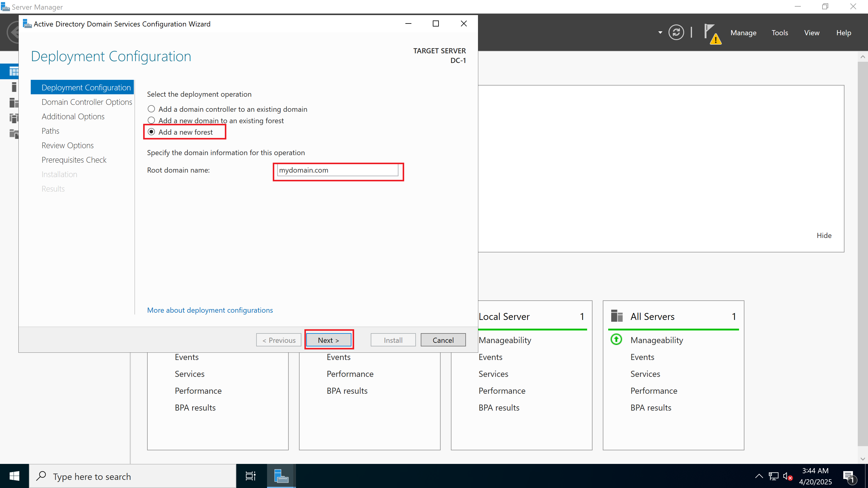Click the taskbar search box
The width and height of the screenshot is (868, 488).
point(133,476)
